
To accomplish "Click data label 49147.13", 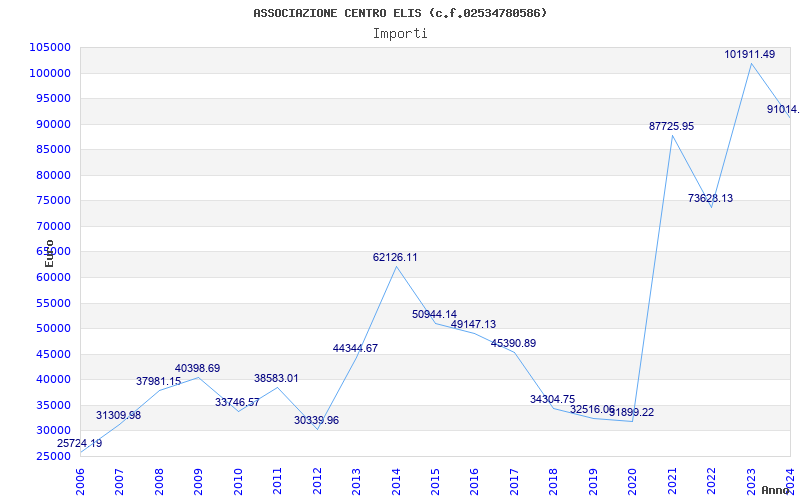I will tap(473, 324).
